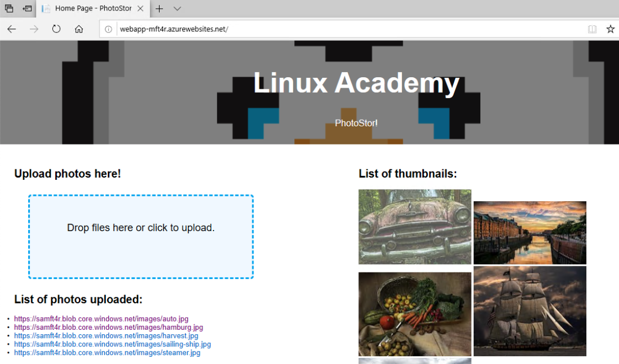Open the auto.jpg blob link
The width and height of the screenshot is (619, 364).
[101, 319]
